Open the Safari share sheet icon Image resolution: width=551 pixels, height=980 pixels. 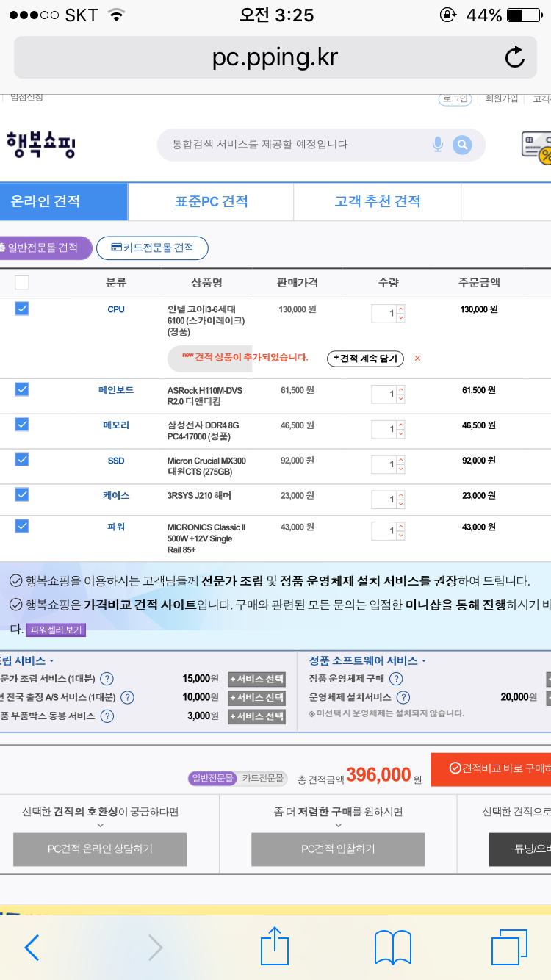[275, 946]
